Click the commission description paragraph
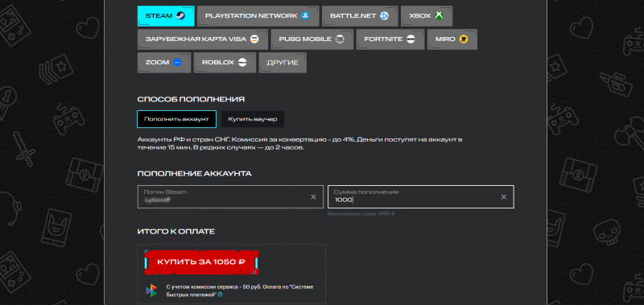Image resolution: width=644 pixels, height=305 pixels. (299, 144)
